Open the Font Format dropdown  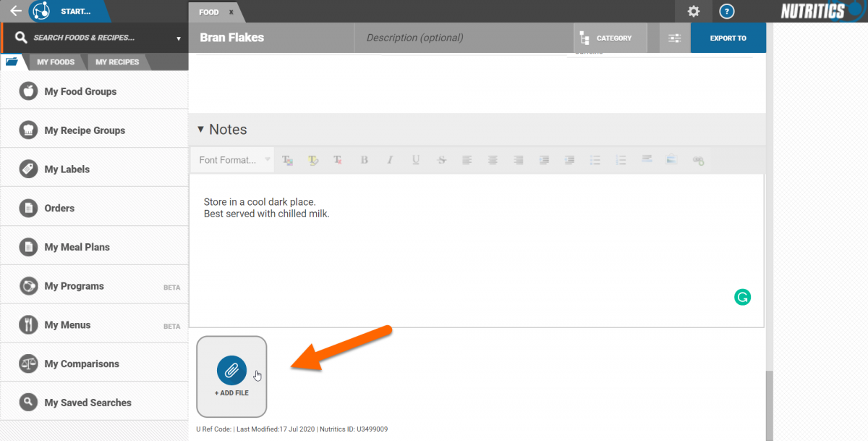pos(233,160)
